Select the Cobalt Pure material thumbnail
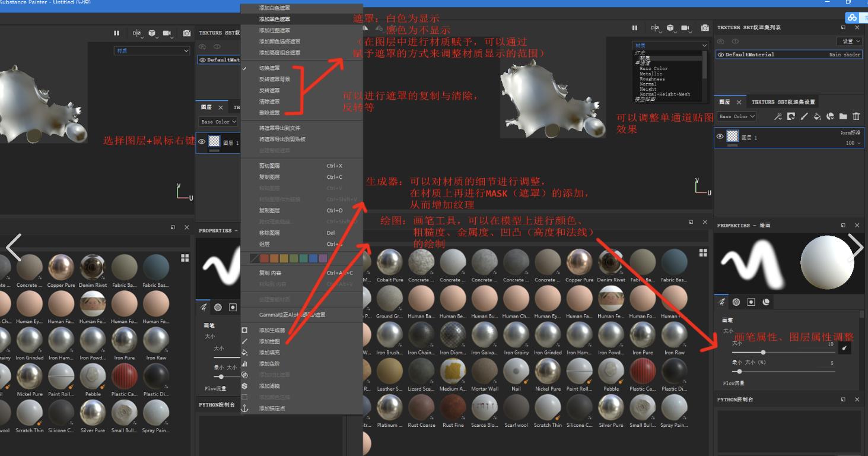 coord(390,262)
